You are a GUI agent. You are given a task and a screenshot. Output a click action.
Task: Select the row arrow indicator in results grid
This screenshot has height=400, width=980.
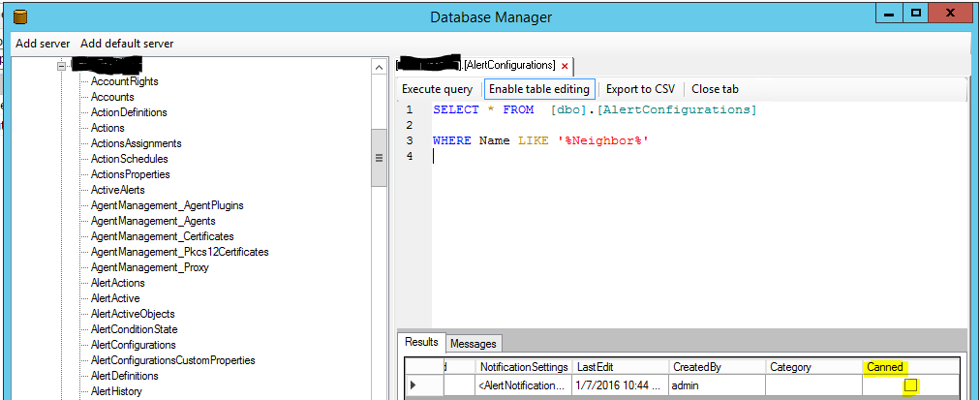pyautogui.click(x=413, y=385)
